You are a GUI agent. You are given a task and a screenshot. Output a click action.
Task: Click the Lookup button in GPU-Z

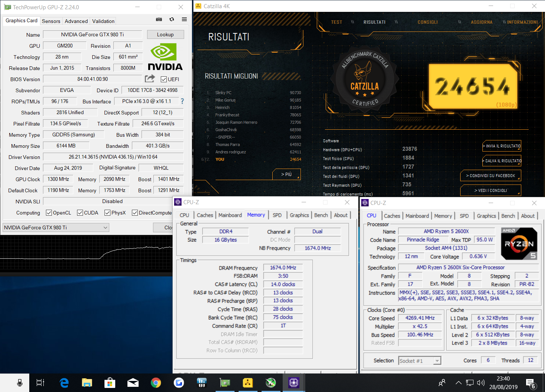[x=165, y=34]
